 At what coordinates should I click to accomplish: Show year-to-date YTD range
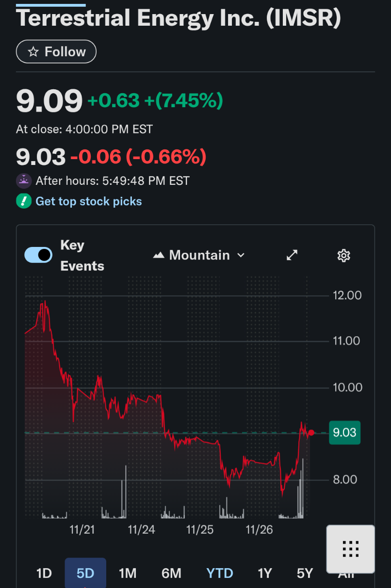pyautogui.click(x=220, y=573)
